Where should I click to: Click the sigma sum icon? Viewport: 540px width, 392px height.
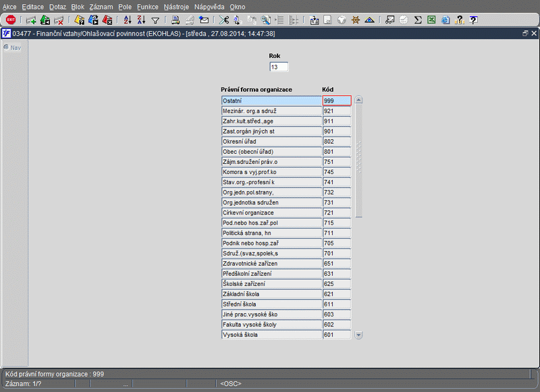pos(418,20)
